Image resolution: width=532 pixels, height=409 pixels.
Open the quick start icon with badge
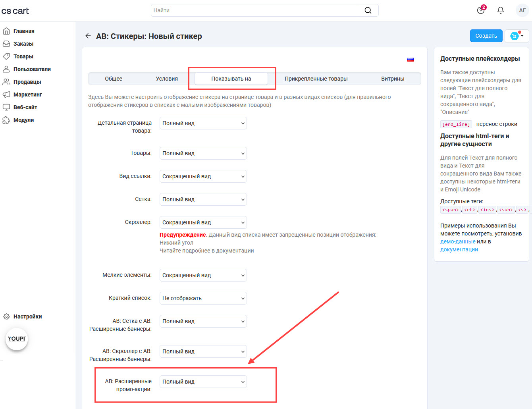(x=481, y=10)
